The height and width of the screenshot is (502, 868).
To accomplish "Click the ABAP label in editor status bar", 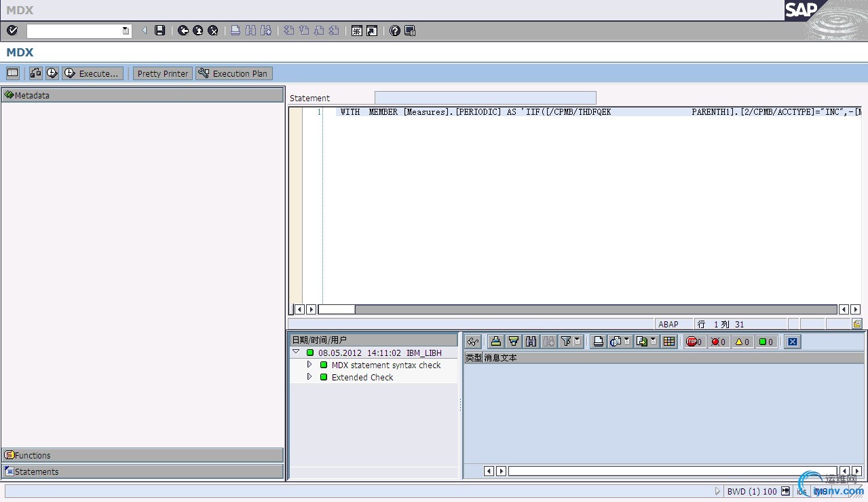I will (x=668, y=324).
